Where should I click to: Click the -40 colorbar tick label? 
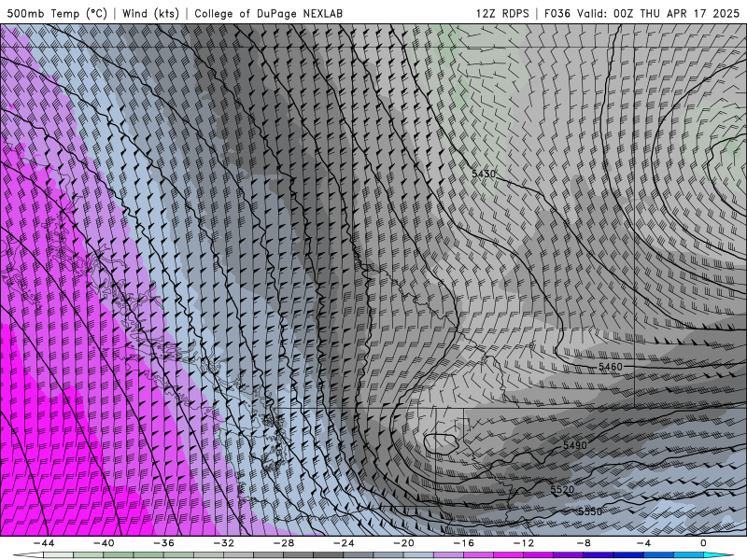104,543
